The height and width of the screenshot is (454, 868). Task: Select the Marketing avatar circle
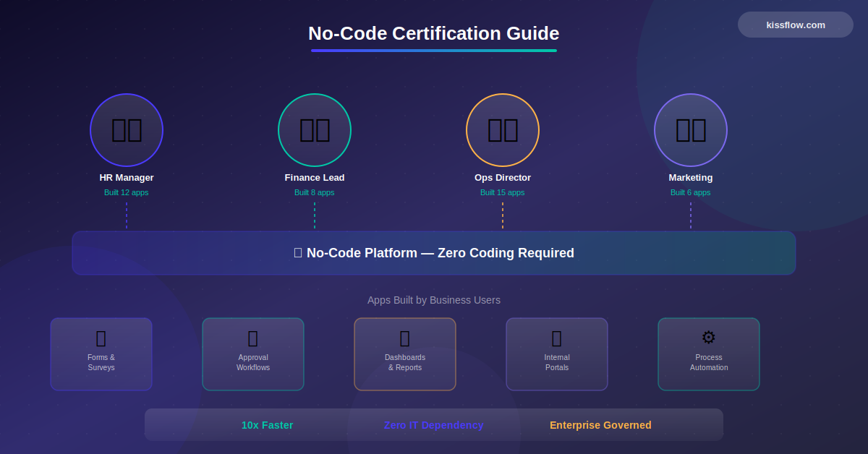pos(691,130)
